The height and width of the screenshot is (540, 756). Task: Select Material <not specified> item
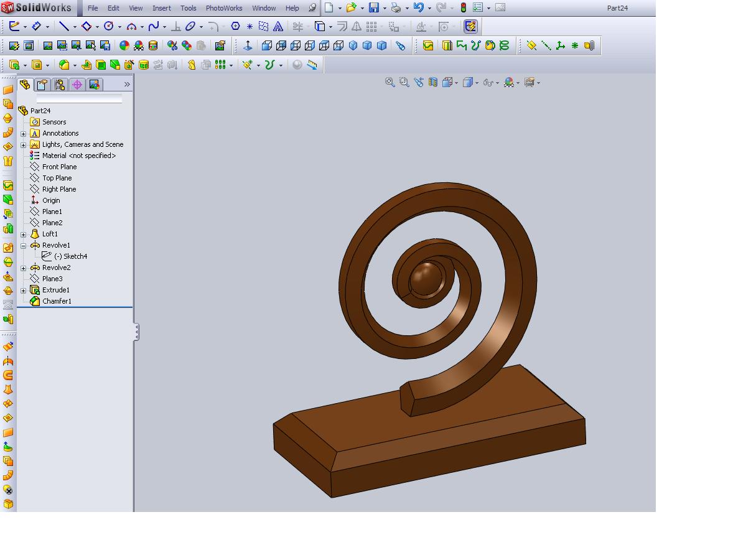point(78,156)
